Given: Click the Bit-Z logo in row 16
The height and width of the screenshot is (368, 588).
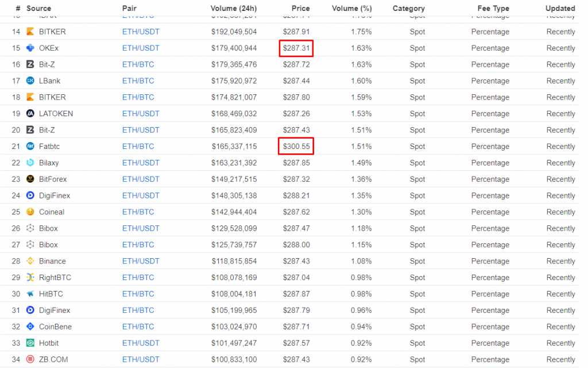Looking at the screenshot, I should 30,64.
